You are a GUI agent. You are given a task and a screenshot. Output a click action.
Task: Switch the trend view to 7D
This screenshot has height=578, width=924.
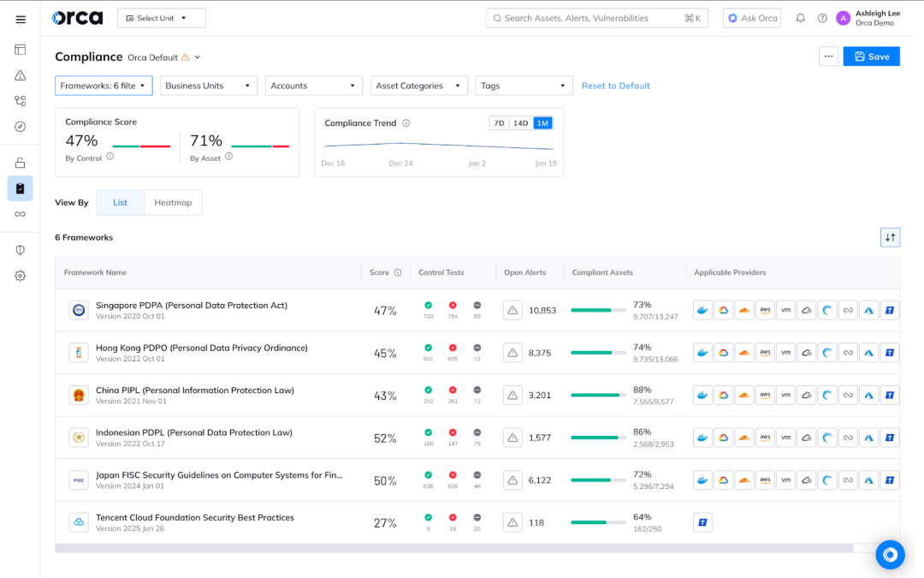500,122
